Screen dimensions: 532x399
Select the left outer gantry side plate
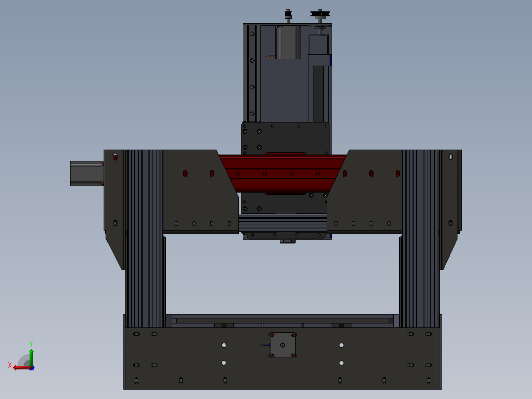coord(114,209)
